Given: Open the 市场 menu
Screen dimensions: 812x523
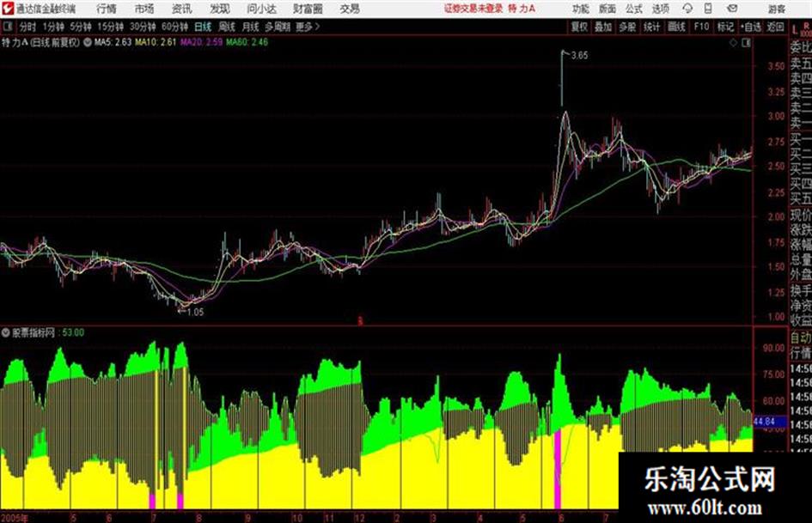Looking at the screenshot, I should (x=144, y=9).
